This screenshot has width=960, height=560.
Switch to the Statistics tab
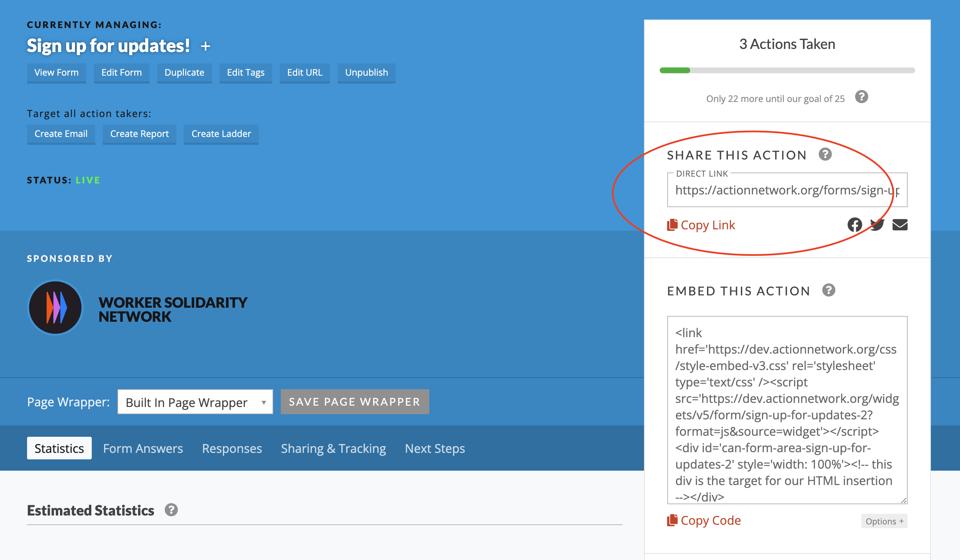pos(59,448)
